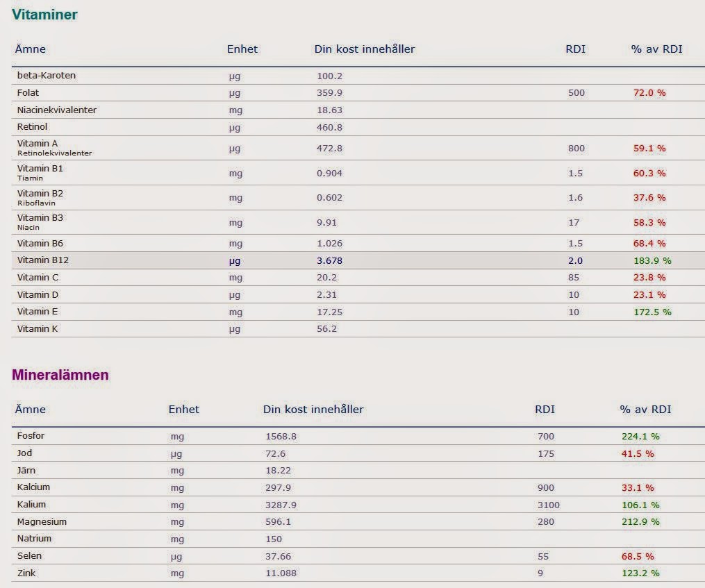The width and height of the screenshot is (705, 588).
Task: Click the Vitamin B2 Riboflavin label
Action: tap(40, 198)
